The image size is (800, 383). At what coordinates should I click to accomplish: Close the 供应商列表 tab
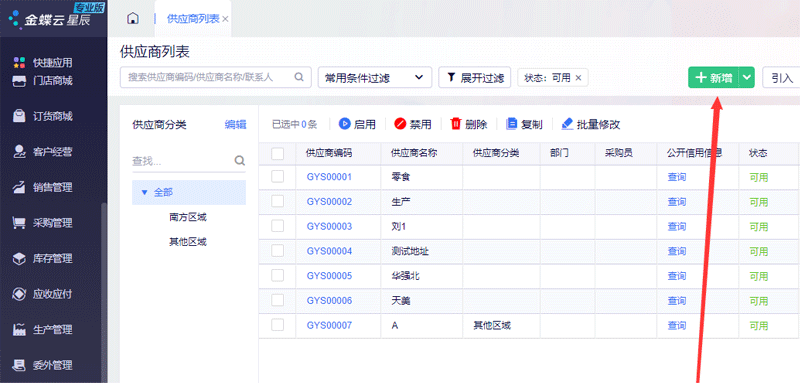(x=225, y=19)
